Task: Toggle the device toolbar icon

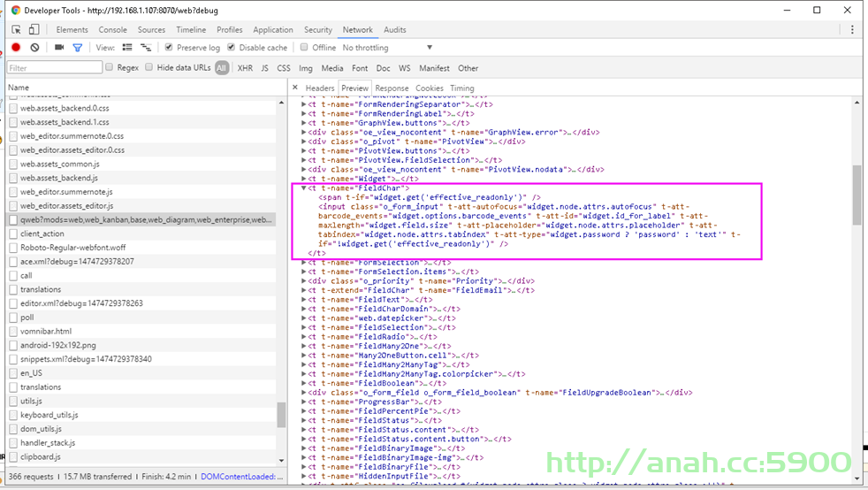Action: click(34, 29)
